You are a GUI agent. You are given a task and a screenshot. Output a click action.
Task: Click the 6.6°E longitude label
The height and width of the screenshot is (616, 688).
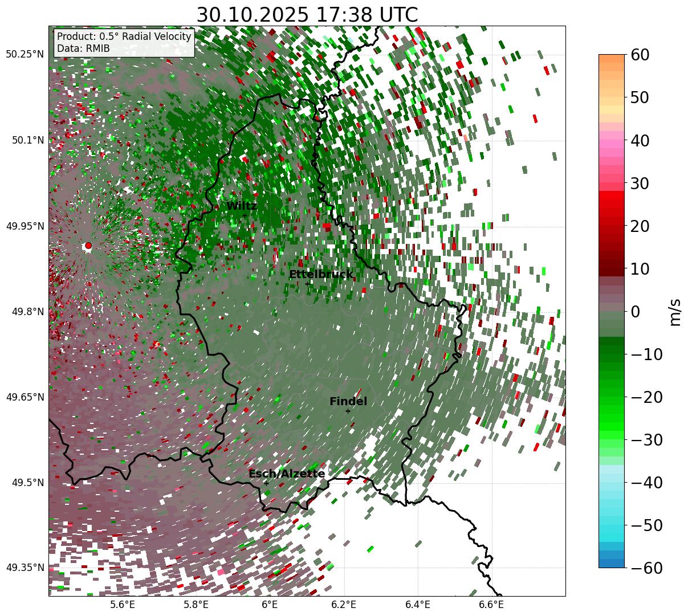click(x=491, y=605)
